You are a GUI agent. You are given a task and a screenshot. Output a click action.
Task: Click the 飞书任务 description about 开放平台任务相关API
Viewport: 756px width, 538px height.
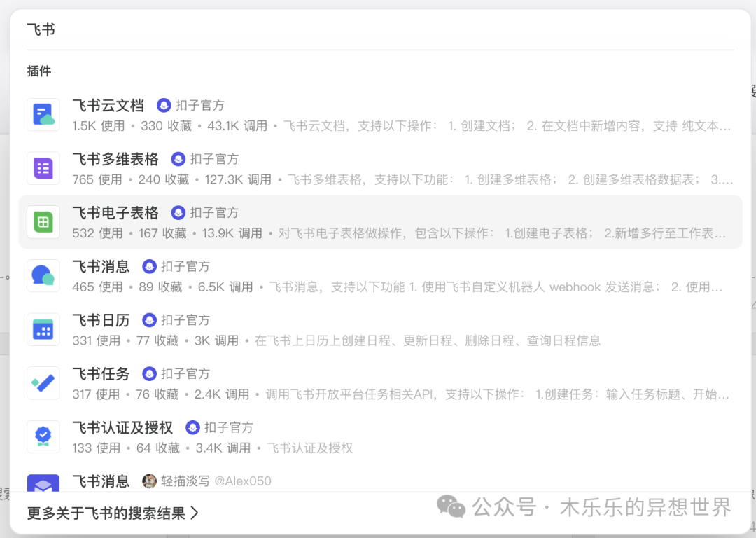pos(498,394)
